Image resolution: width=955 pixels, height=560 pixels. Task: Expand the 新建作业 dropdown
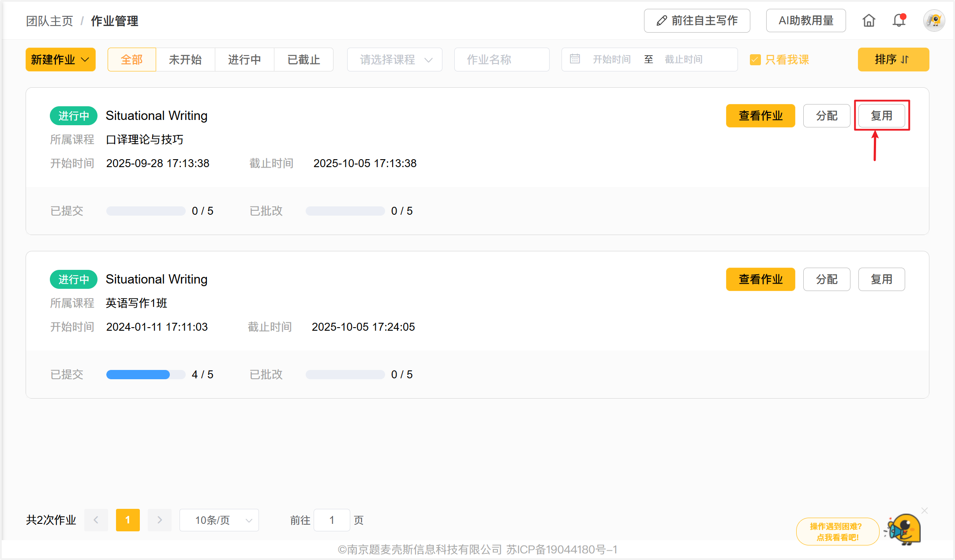point(60,60)
